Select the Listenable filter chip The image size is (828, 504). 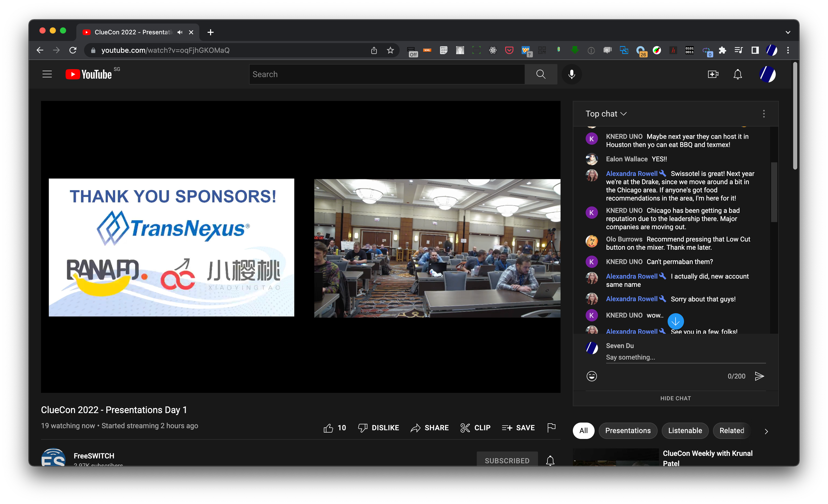tap(685, 430)
